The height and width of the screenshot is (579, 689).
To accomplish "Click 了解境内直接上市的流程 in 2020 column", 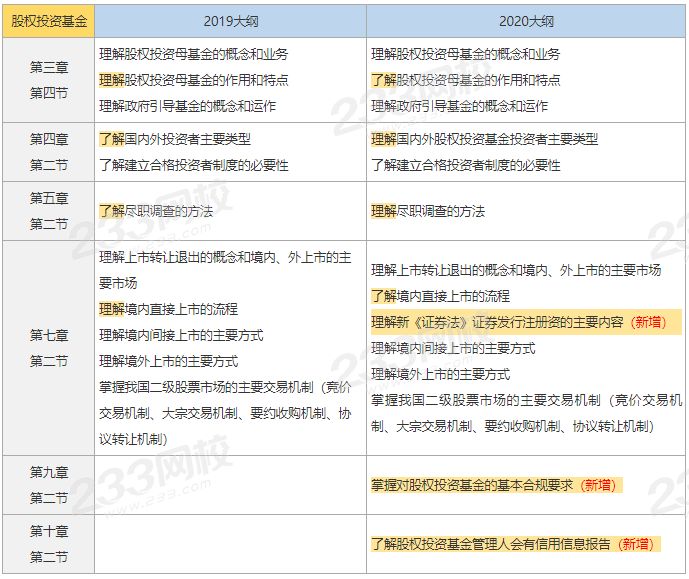I will [x=440, y=296].
